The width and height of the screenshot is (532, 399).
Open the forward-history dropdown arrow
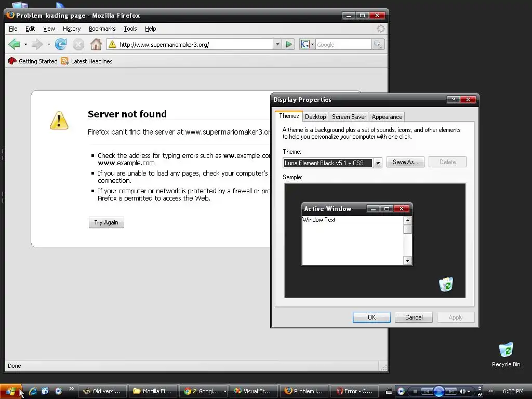(49, 45)
